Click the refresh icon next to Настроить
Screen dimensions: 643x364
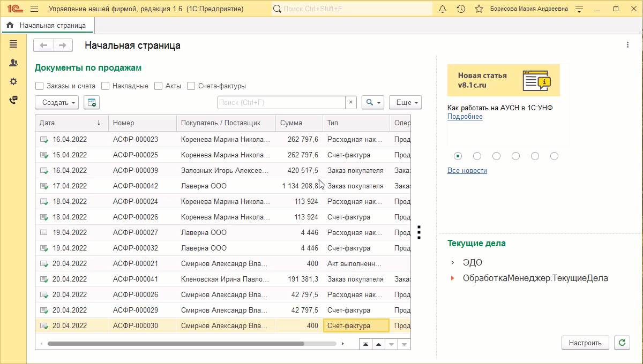pyautogui.click(x=622, y=343)
